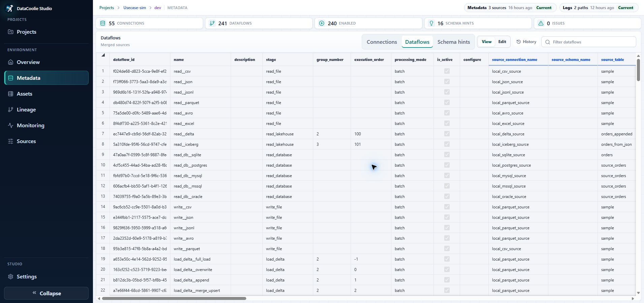Click the select-all corner of the table
The width and height of the screenshot is (644, 303).
pyautogui.click(x=103, y=60)
